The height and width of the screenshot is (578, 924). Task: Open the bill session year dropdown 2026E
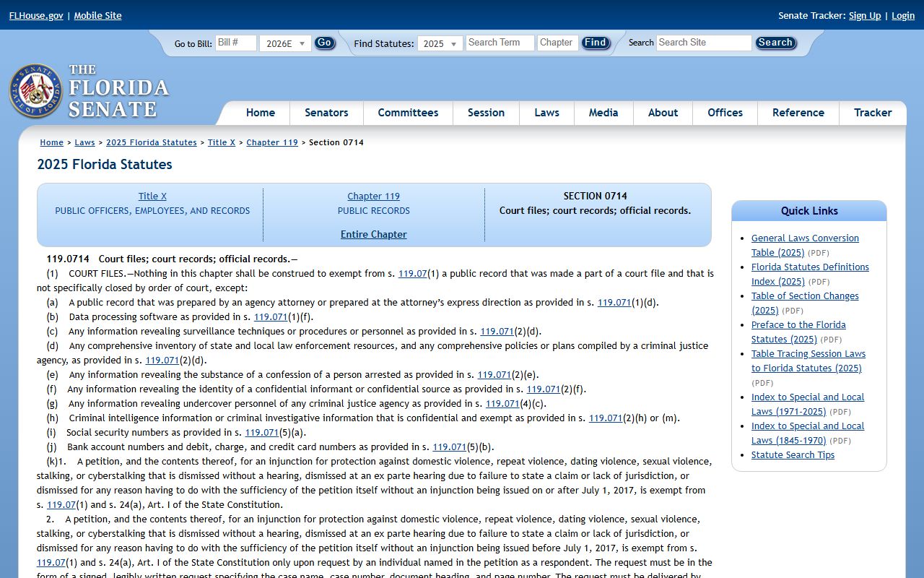tap(285, 43)
